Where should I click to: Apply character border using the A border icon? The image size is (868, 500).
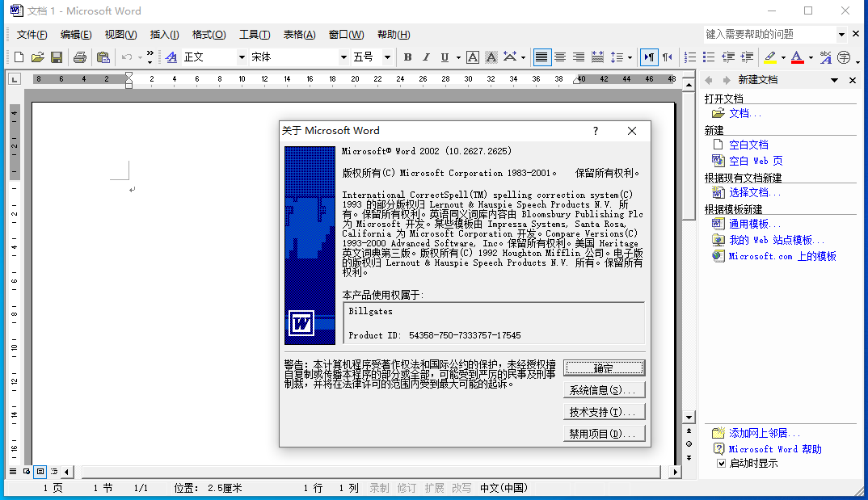[471, 57]
